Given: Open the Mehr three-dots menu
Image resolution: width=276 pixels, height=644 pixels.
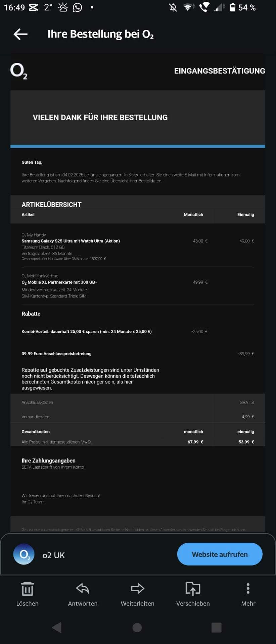Looking at the screenshot, I should click(248, 589).
